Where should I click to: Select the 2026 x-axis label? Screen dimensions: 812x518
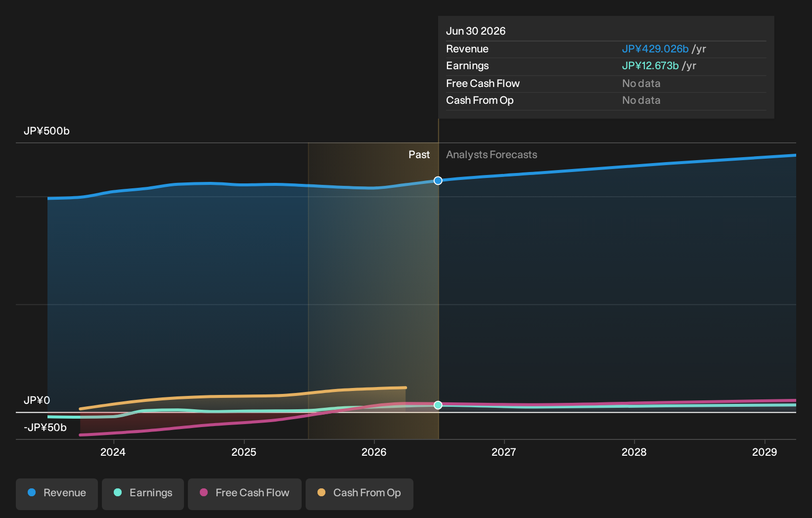click(374, 452)
